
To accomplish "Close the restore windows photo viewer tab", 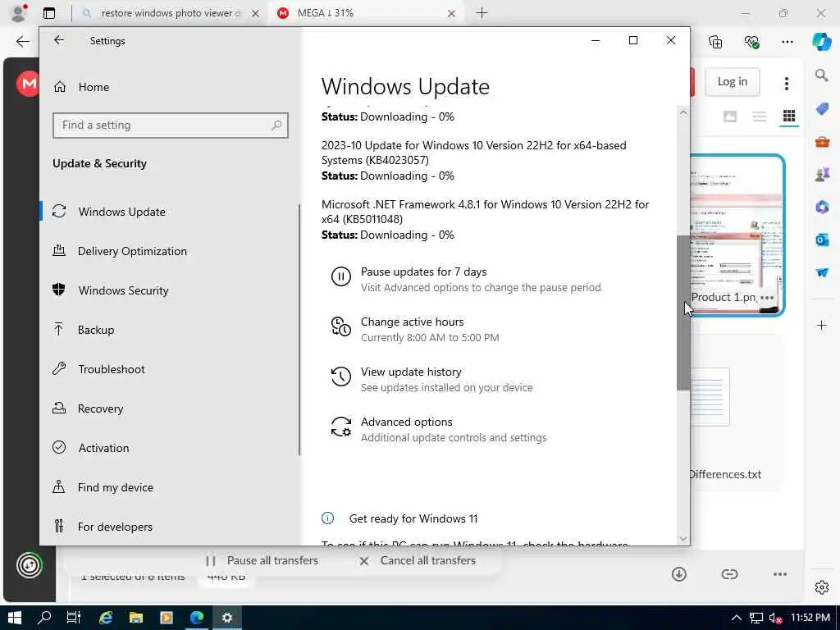I will [x=256, y=13].
